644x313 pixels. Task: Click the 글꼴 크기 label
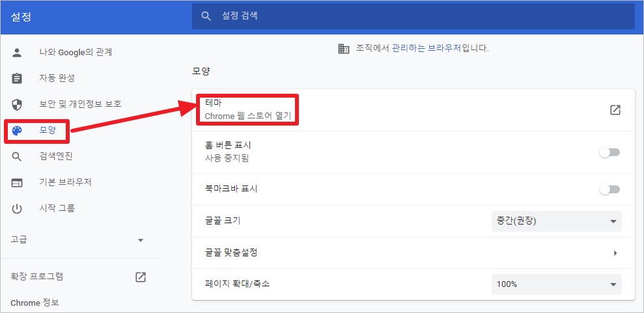(222, 221)
